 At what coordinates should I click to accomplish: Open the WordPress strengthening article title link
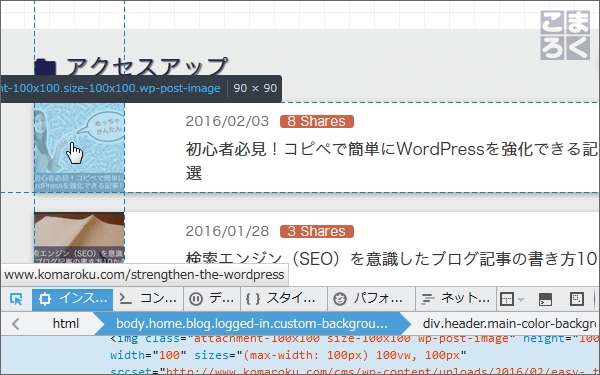click(391, 161)
